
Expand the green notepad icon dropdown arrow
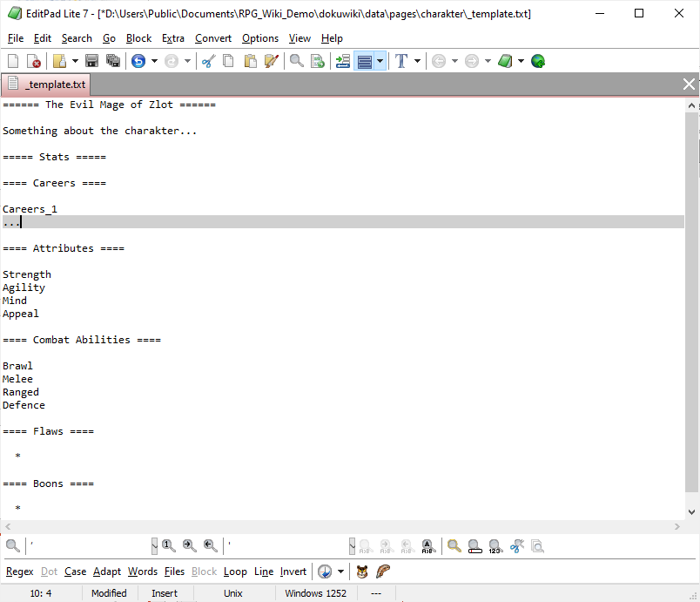(x=521, y=61)
